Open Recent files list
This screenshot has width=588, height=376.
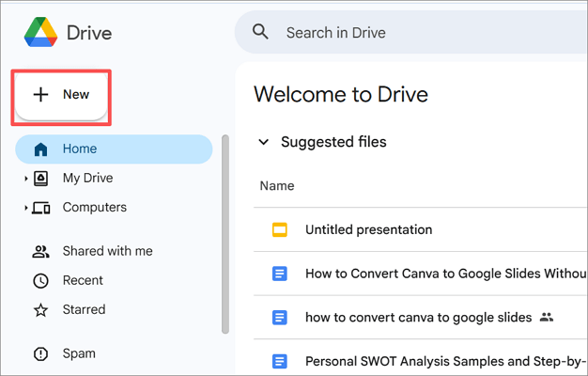point(83,280)
